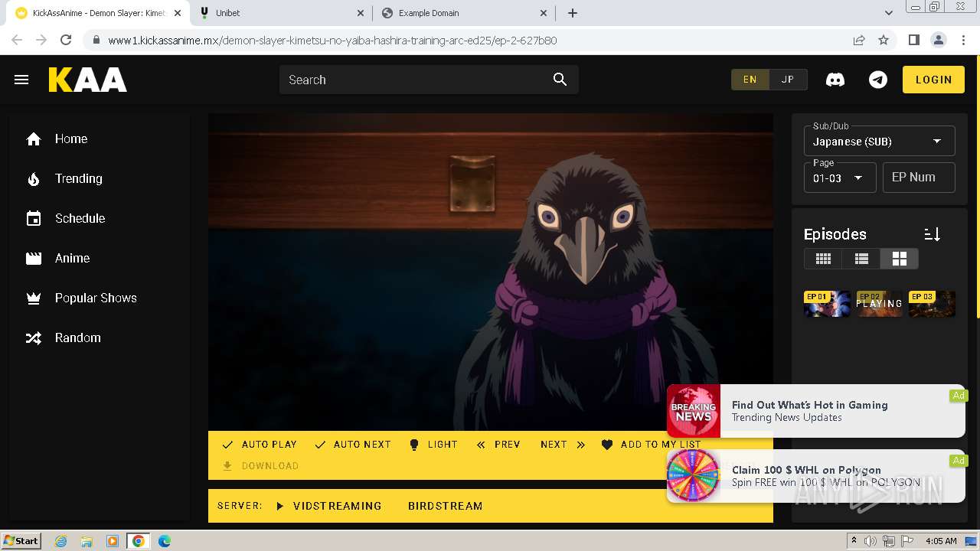This screenshot has height=551, width=980.
Task: Switch episodes to large thumbnail view
Action: click(899, 259)
